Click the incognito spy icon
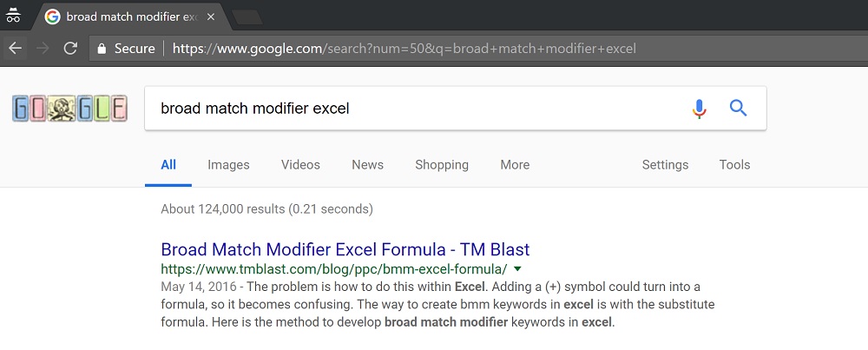Viewport: 868px width, 350px height. tap(13, 16)
